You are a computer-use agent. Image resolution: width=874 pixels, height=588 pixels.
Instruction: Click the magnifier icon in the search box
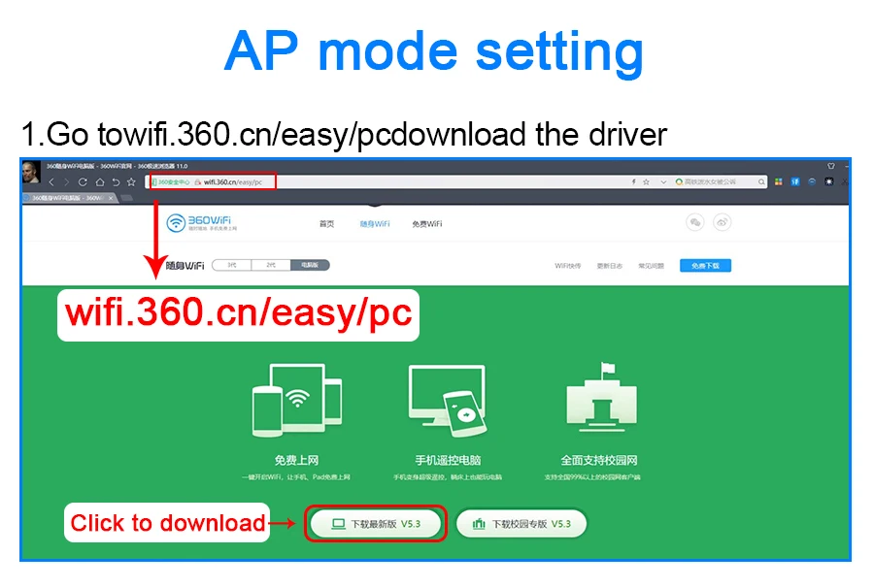(x=760, y=182)
